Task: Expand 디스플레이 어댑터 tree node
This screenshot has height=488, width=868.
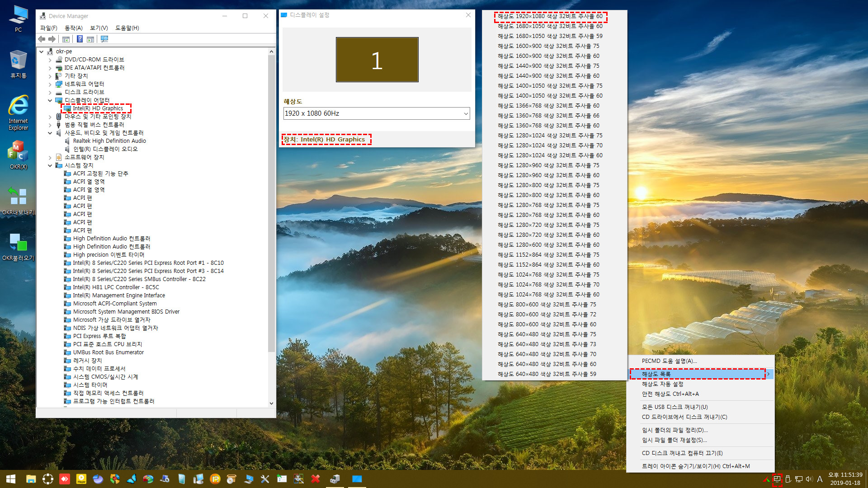Action: [x=51, y=99]
